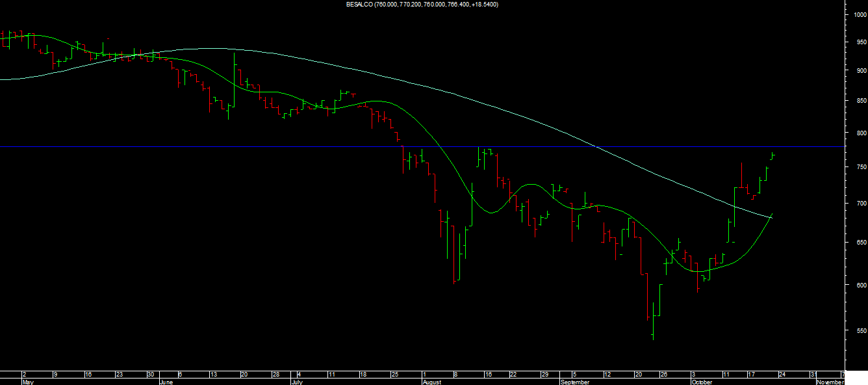The height and width of the screenshot is (385, 868).
Task: Click the 25 date tick in July
Action: [395, 375]
